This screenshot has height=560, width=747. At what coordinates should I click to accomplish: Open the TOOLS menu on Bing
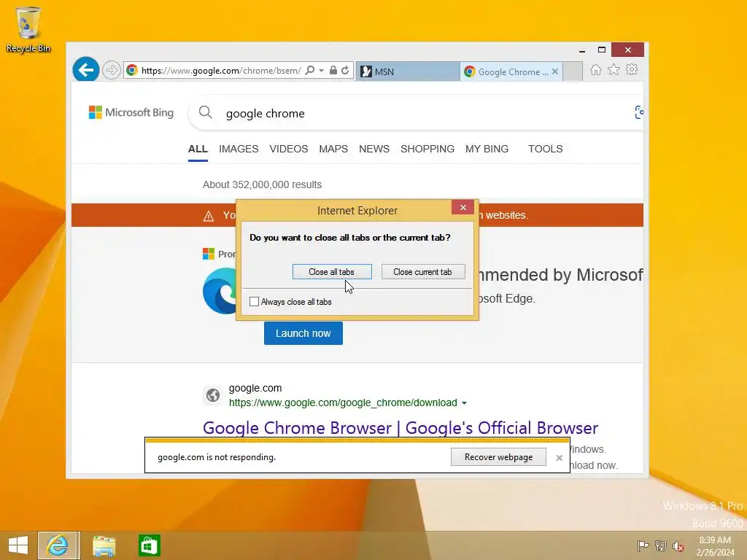point(546,149)
